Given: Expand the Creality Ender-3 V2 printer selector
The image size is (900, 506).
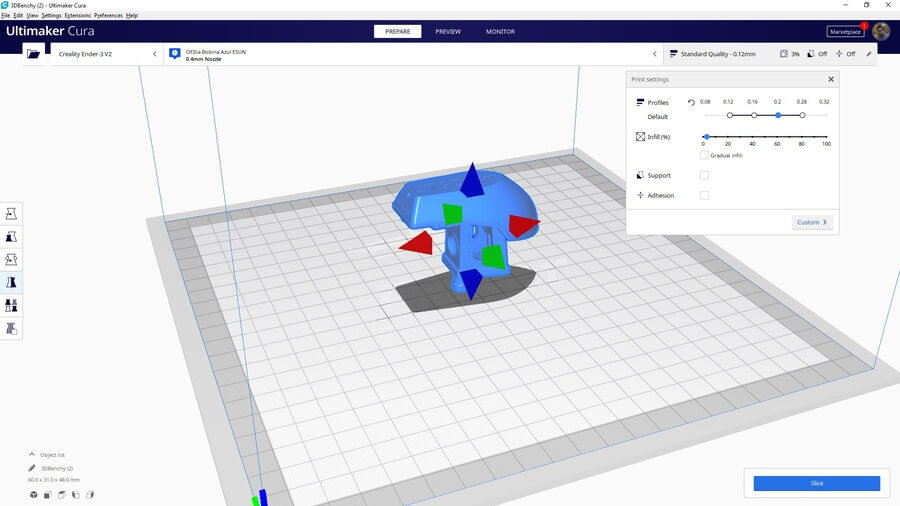Looking at the screenshot, I should coord(106,54).
